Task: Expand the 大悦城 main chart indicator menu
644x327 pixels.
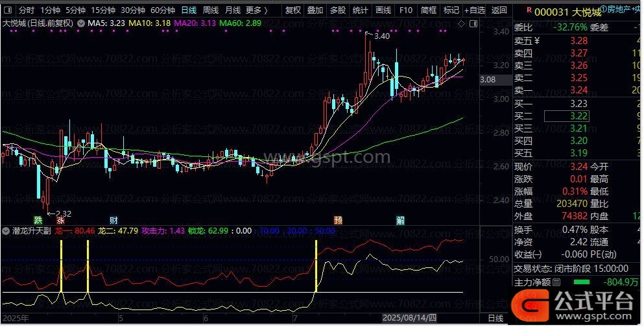Action: (80, 23)
